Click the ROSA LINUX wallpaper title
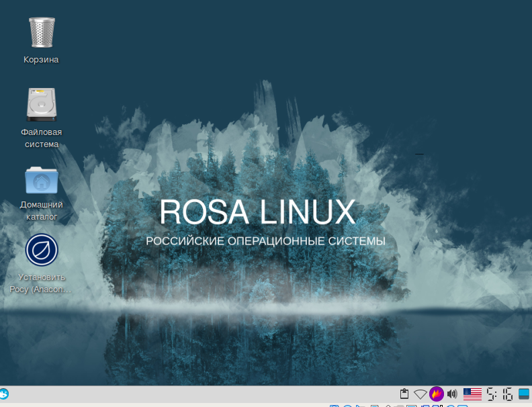 tap(257, 212)
